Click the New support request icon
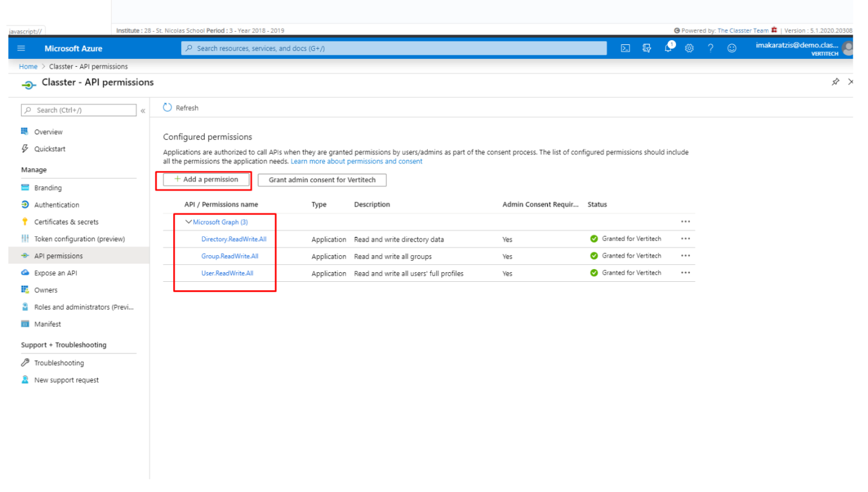Image resolution: width=868 pixels, height=492 pixels. click(x=25, y=380)
